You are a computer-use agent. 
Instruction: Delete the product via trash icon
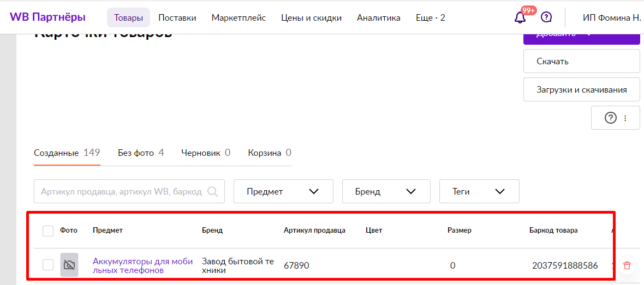pos(627,265)
